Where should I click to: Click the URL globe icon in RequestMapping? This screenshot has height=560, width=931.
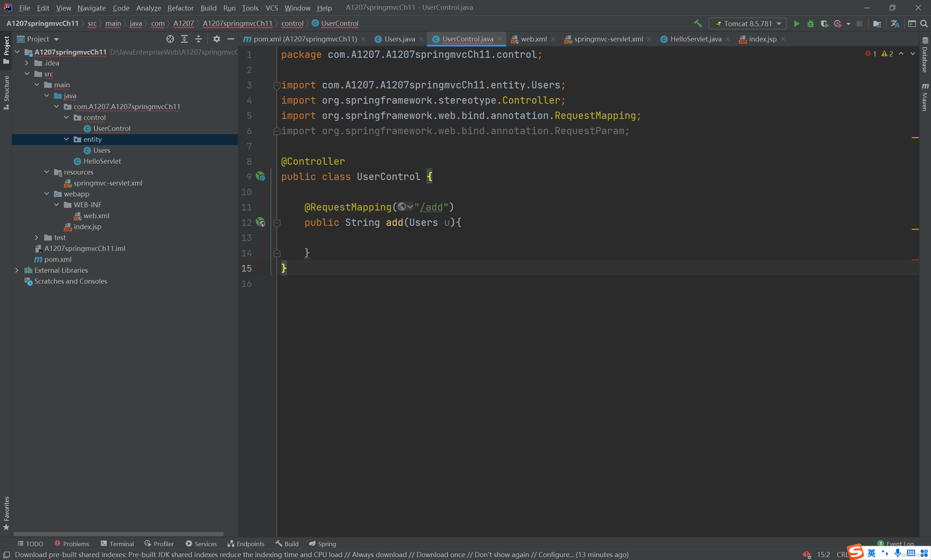click(402, 207)
